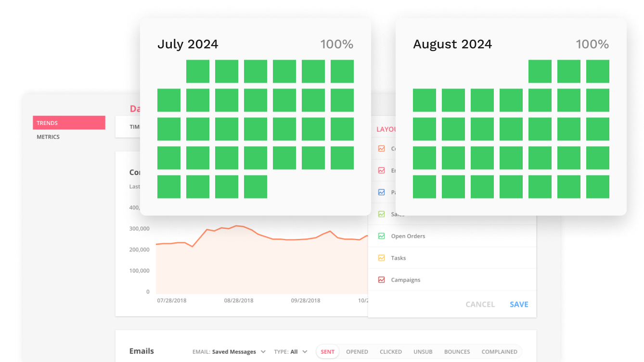
Task: Click the yellow Tasks chart icon
Action: click(x=381, y=258)
